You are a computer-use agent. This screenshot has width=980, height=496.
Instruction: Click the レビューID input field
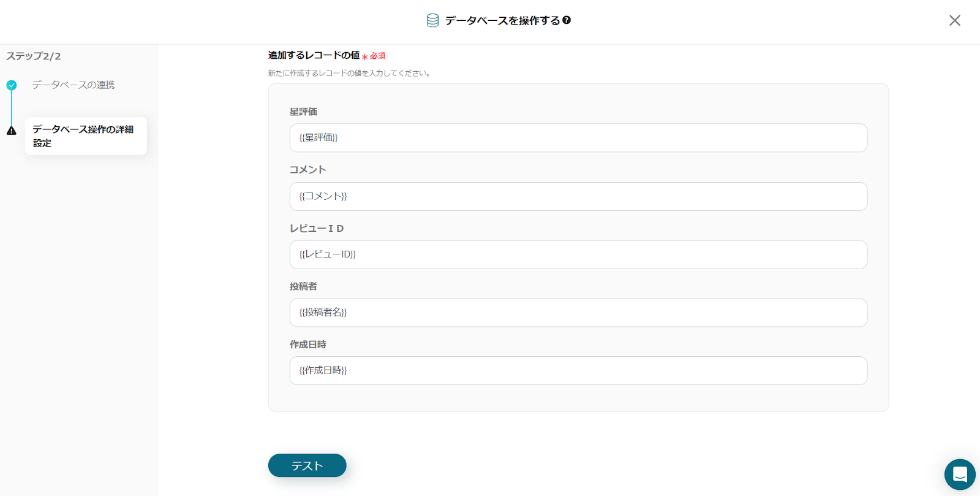[x=578, y=254]
